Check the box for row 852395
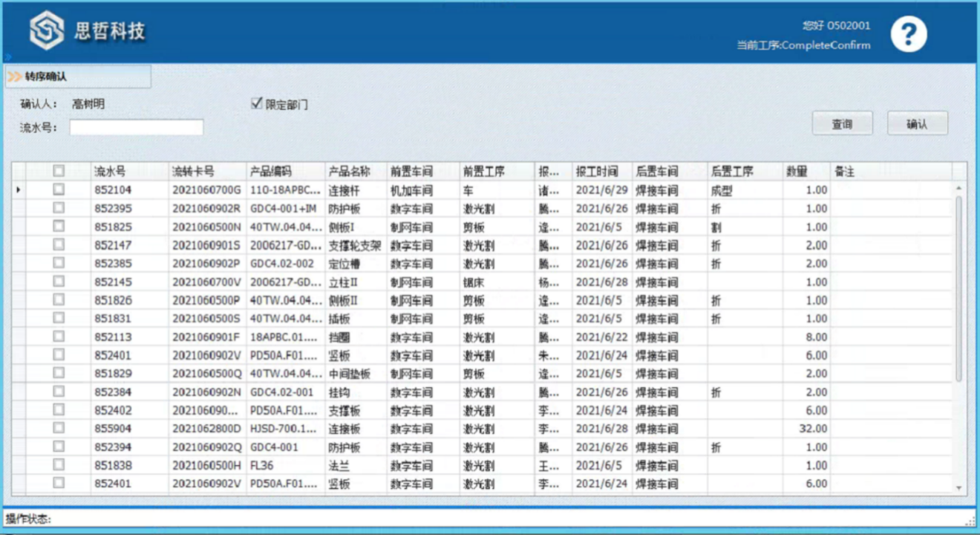Screen dimensions: 980x535 [x=59, y=208]
